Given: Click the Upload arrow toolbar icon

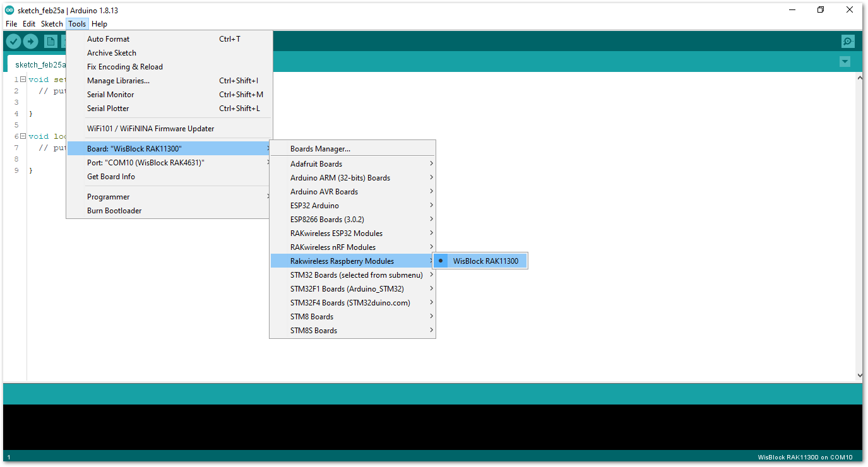Looking at the screenshot, I should tap(30, 41).
